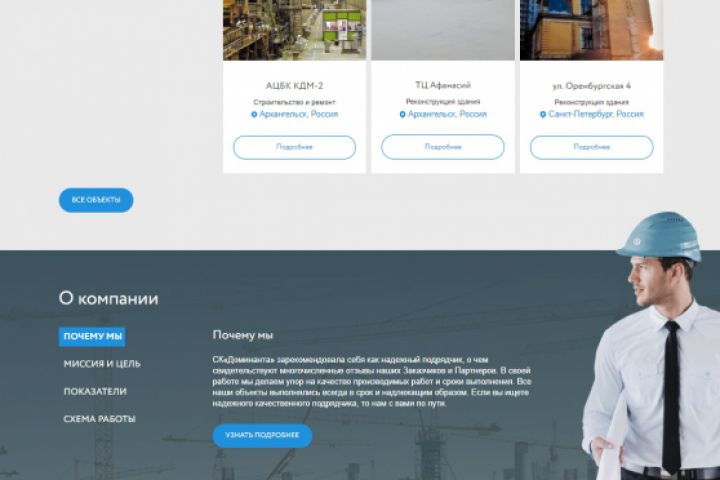
Task: Click location pin icon under АЦБК КДМ-2
Action: [254, 114]
